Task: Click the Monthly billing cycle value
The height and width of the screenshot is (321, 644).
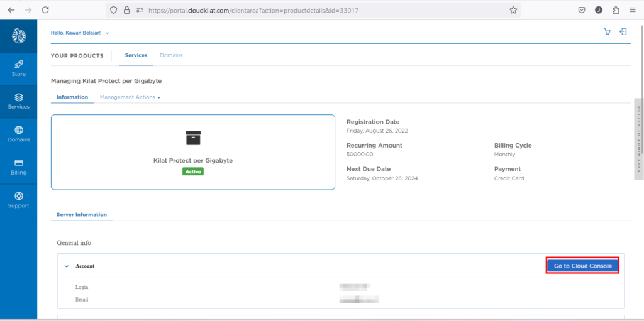Action: click(x=505, y=155)
